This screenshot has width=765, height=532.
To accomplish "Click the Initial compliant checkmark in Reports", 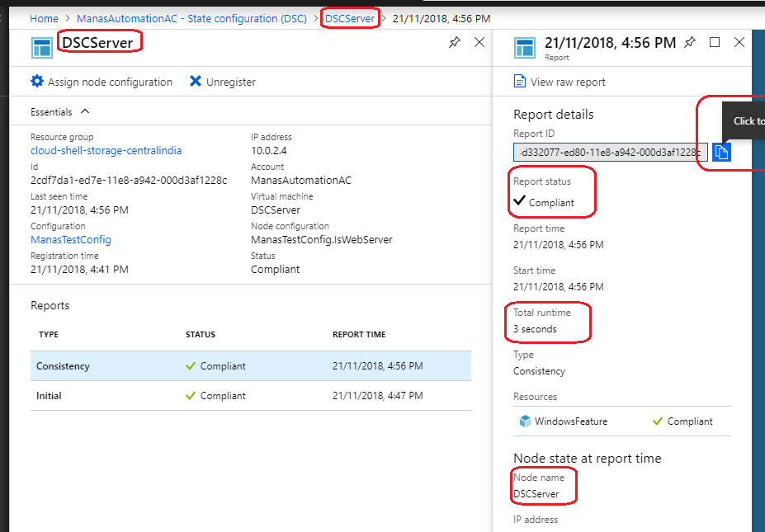I will click(189, 395).
